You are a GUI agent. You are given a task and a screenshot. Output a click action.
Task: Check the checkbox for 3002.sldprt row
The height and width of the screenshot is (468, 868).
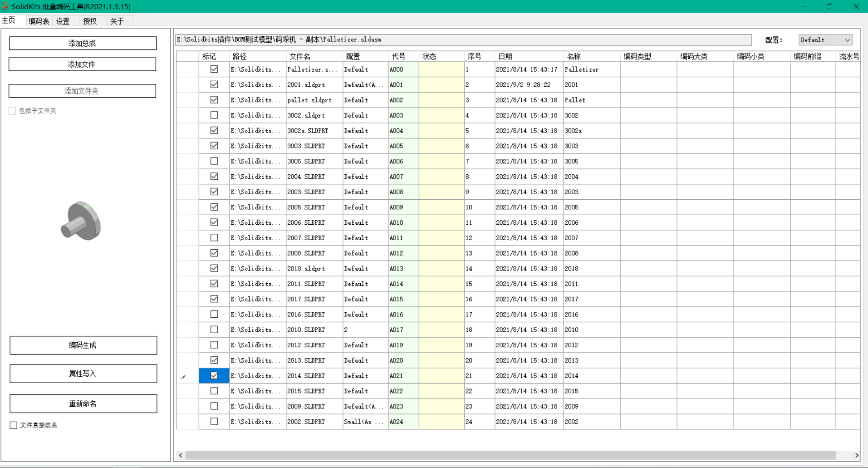point(214,115)
